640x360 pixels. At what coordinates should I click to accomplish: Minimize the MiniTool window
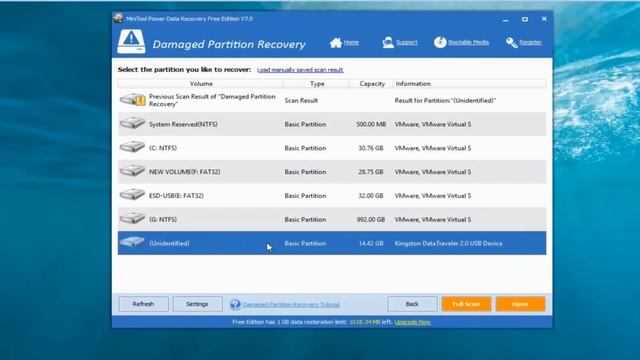point(505,19)
